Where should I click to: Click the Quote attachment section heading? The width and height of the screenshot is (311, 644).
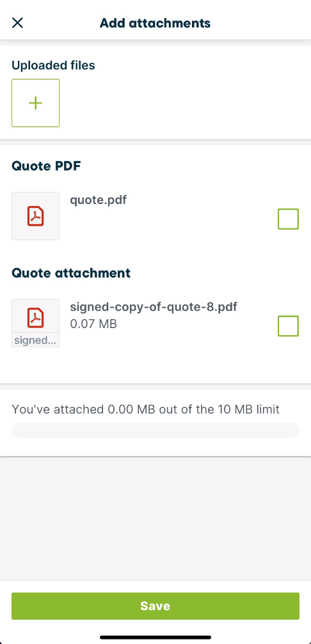coord(71,272)
